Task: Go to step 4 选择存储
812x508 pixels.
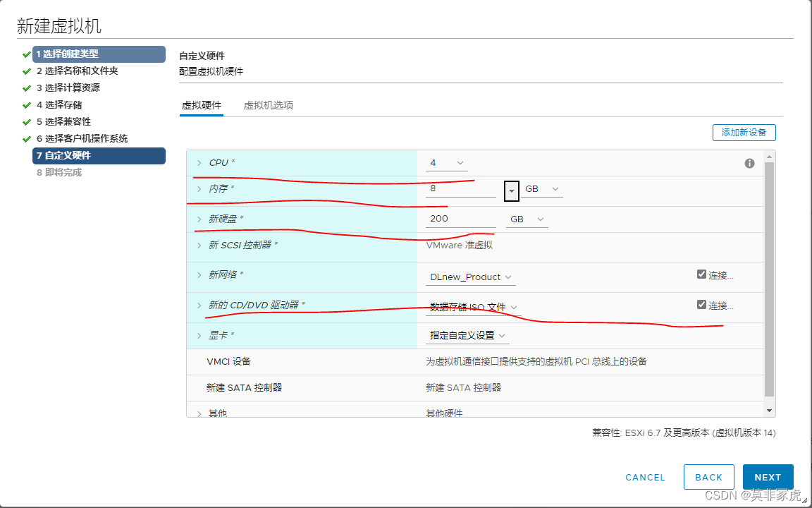Action: [x=59, y=105]
